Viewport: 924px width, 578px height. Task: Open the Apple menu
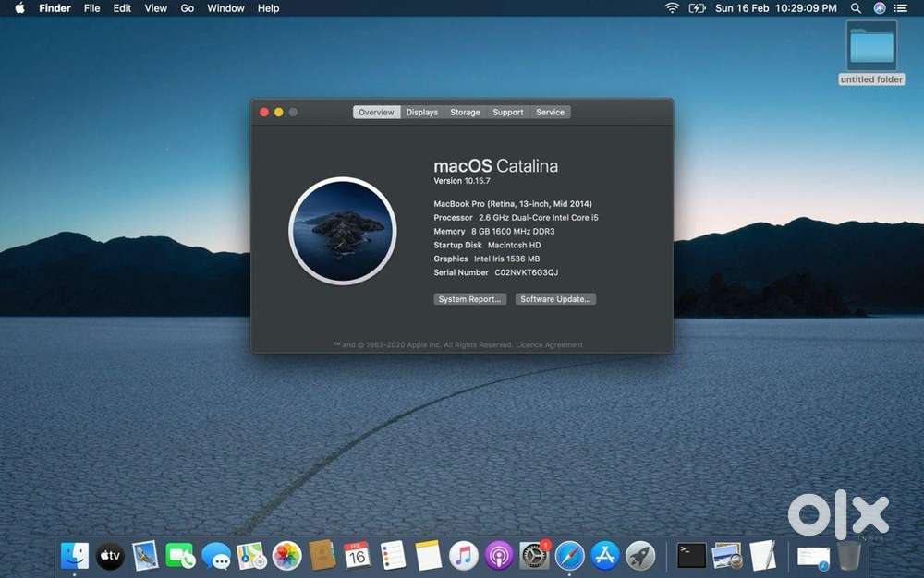click(x=19, y=8)
